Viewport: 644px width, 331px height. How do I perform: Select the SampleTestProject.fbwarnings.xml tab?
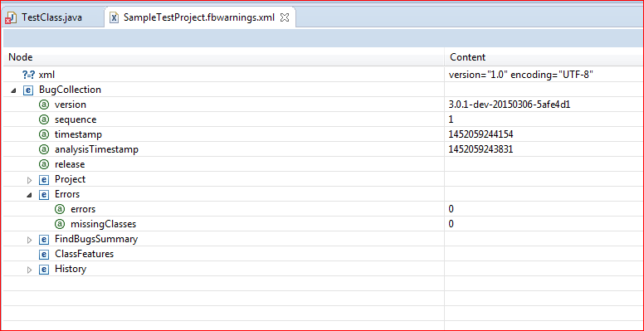200,17
